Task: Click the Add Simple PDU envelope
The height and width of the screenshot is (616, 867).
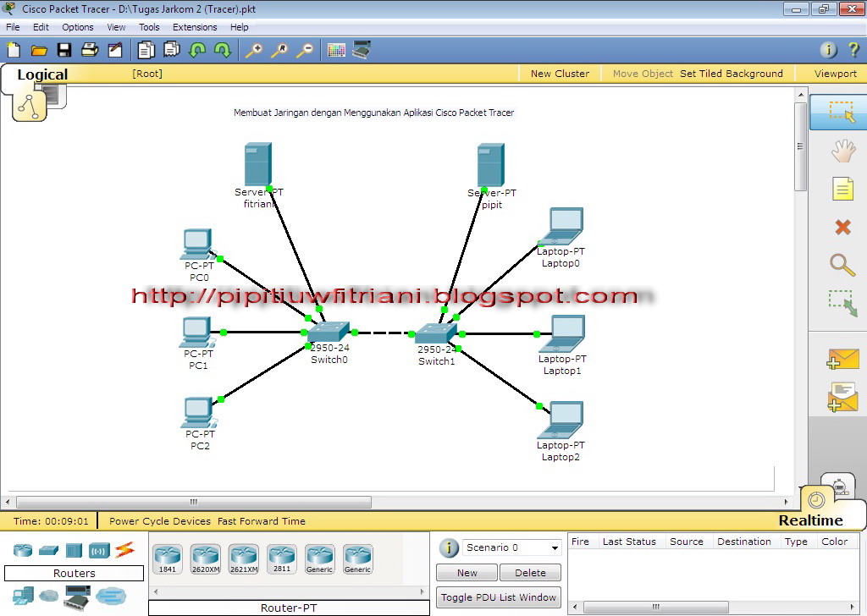Action: tap(842, 359)
